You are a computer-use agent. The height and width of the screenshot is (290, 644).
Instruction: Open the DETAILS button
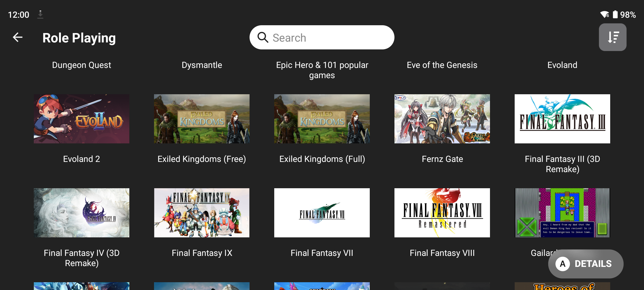pyautogui.click(x=586, y=264)
